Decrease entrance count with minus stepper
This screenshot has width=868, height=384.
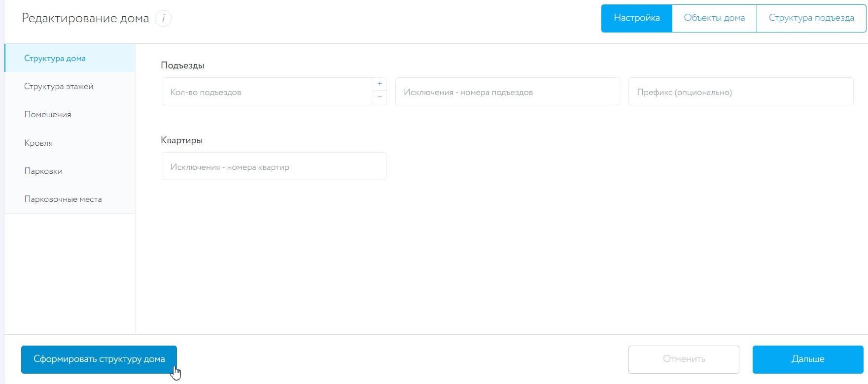coord(380,98)
